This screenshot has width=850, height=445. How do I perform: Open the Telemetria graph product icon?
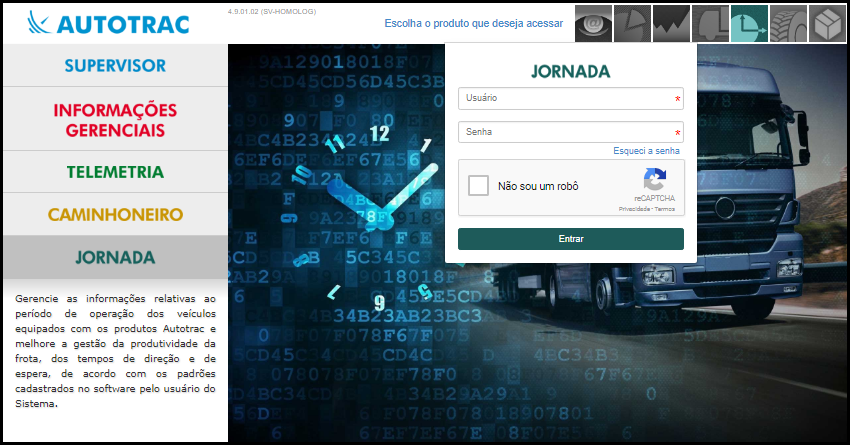[x=672, y=23]
